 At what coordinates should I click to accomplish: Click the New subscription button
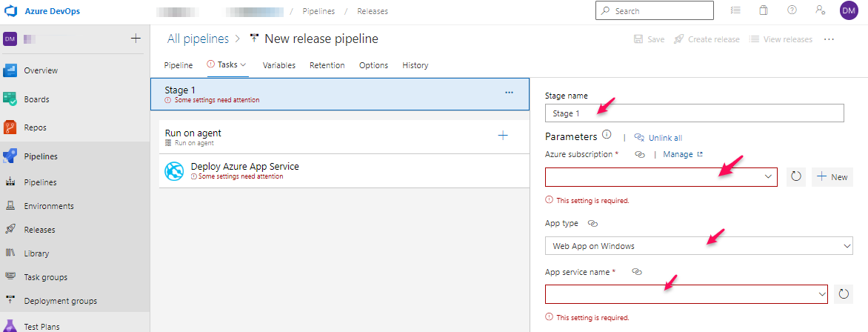tap(832, 177)
